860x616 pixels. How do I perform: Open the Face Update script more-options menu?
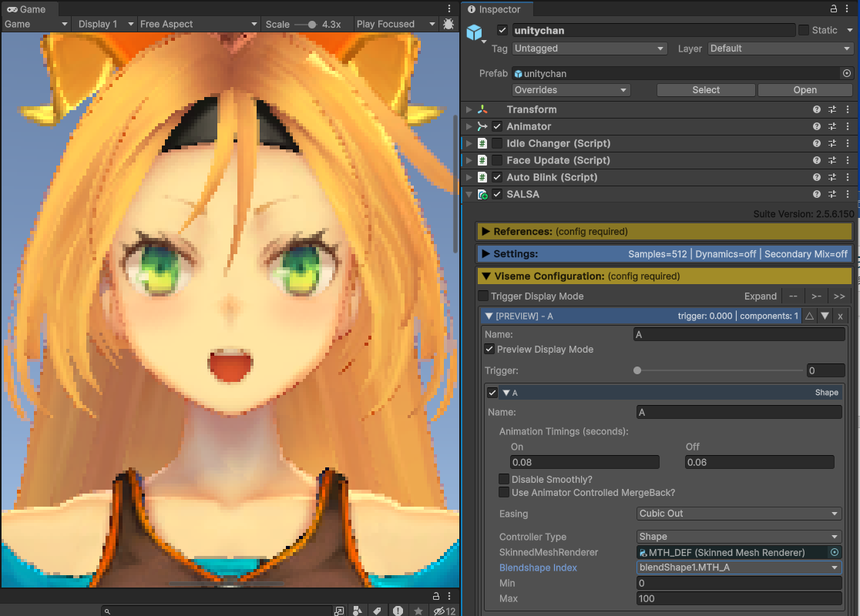(848, 161)
